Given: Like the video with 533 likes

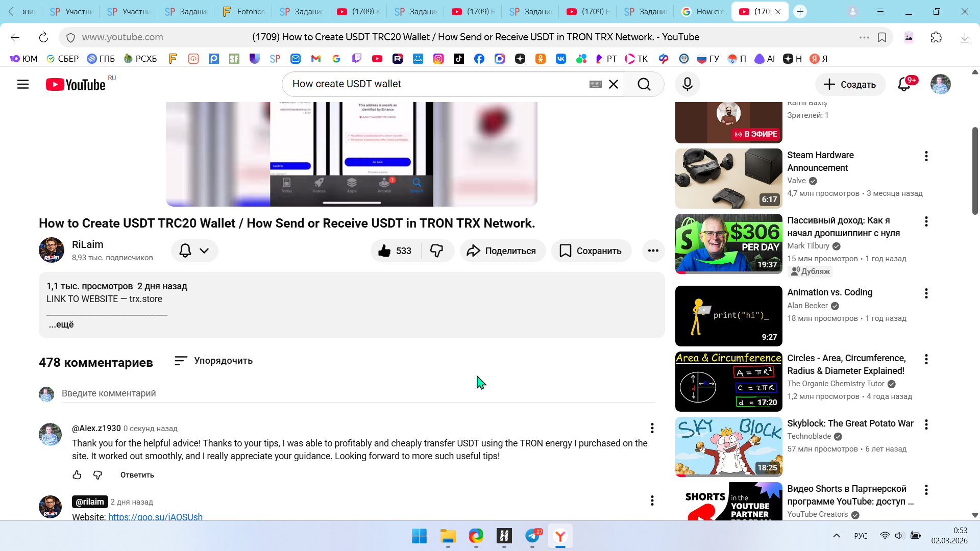Looking at the screenshot, I should 395,251.
